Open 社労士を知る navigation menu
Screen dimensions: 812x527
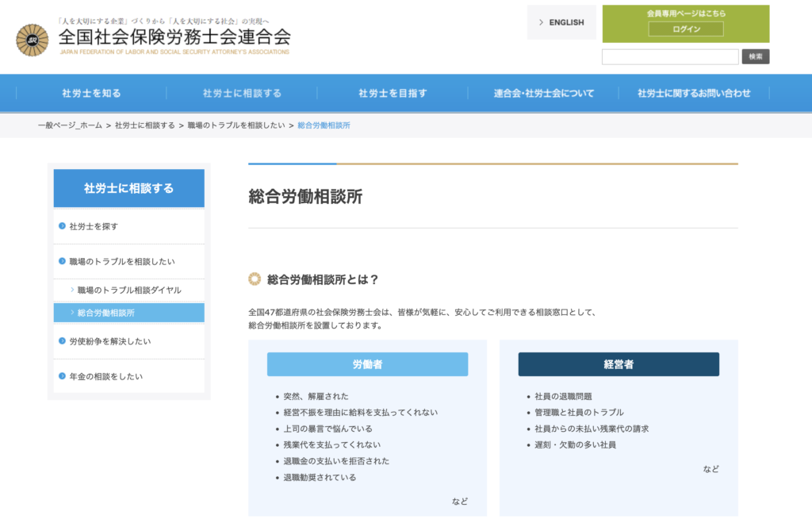pyautogui.click(x=91, y=93)
